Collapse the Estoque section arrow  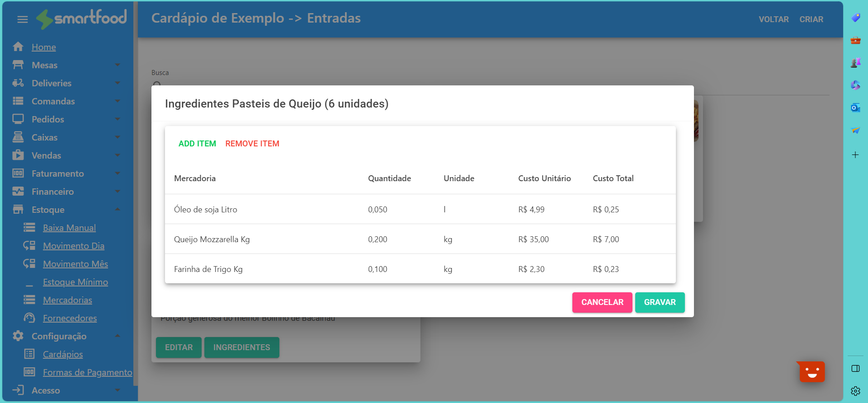point(118,210)
